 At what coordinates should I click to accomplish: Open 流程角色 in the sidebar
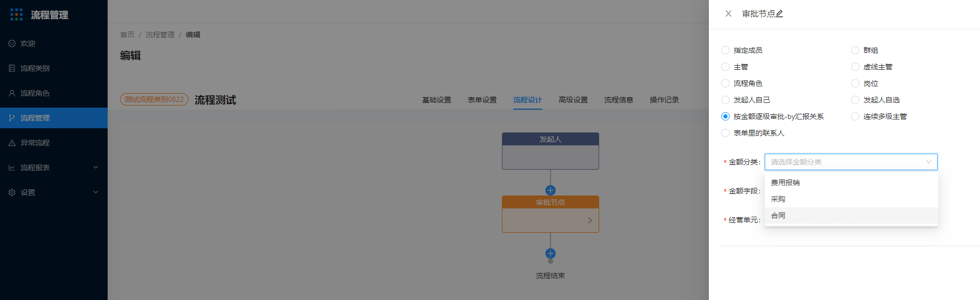tap(54, 93)
